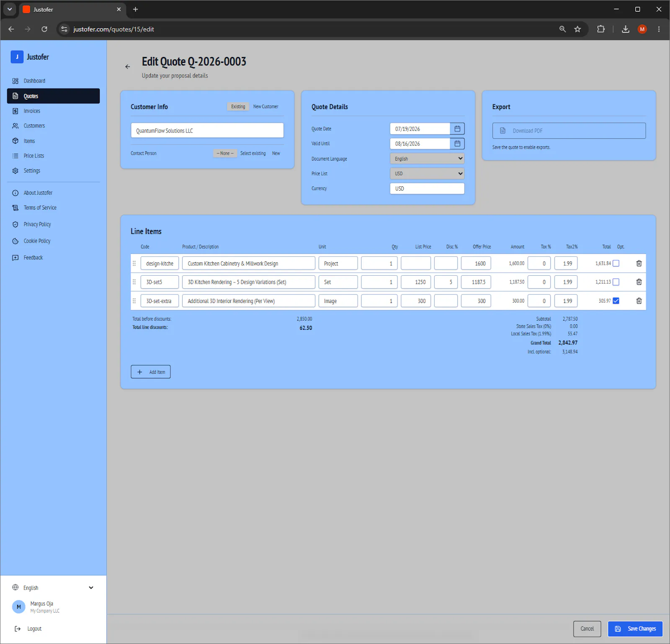This screenshot has width=670, height=644.
Task: Delete the 3D-set5 line item
Action: click(639, 282)
